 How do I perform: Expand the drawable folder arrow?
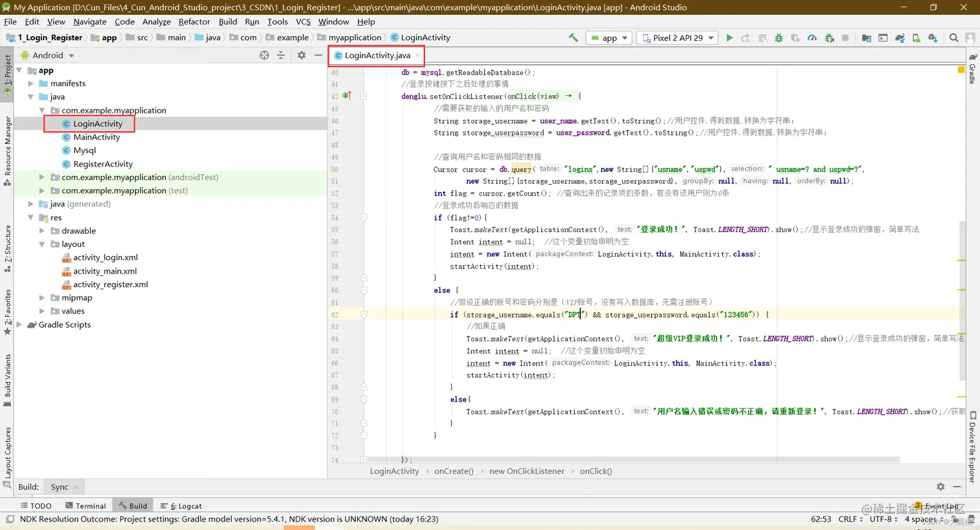coord(42,231)
